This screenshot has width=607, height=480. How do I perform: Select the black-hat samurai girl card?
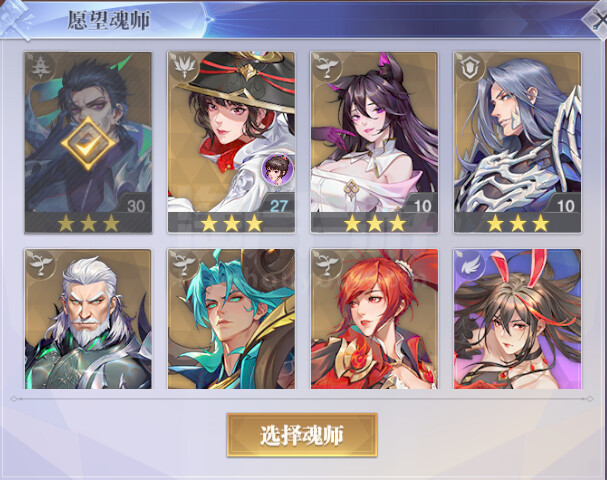[231, 142]
